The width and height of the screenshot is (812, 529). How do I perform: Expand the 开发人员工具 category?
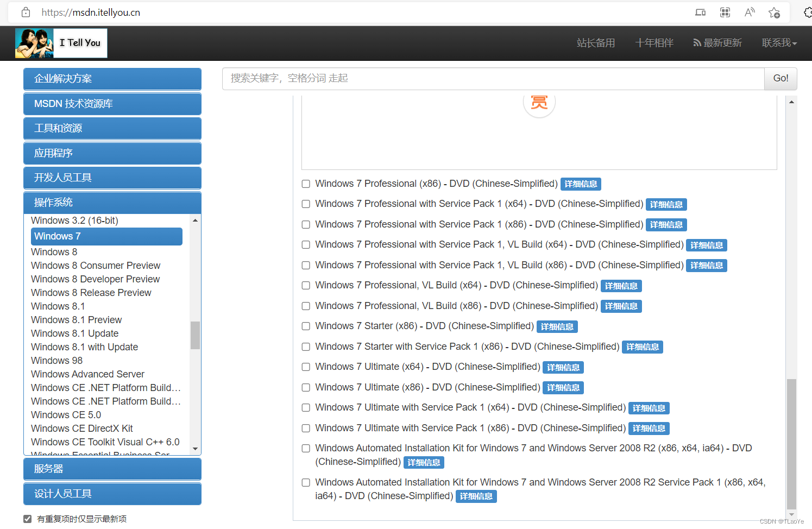(x=112, y=178)
